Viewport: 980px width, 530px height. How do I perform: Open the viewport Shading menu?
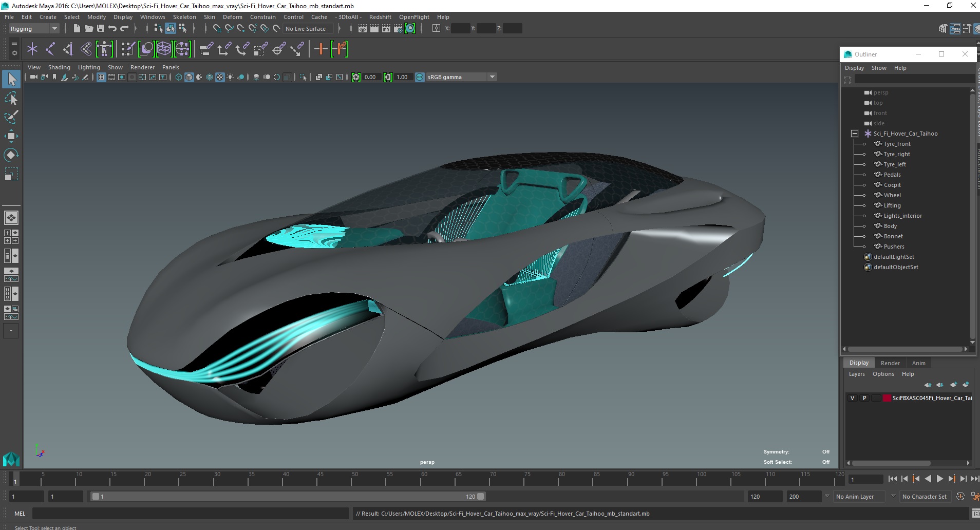[x=59, y=67]
